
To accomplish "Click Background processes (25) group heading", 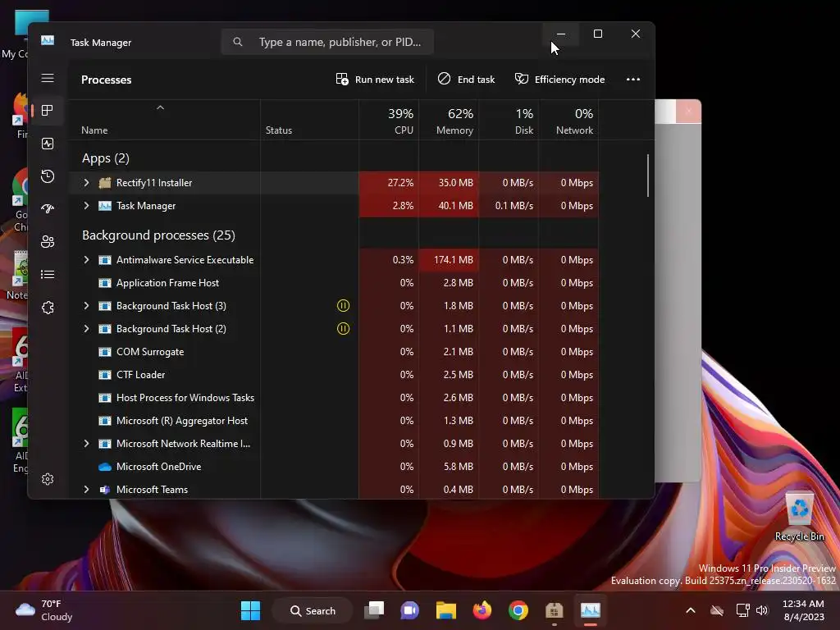I will click(158, 235).
